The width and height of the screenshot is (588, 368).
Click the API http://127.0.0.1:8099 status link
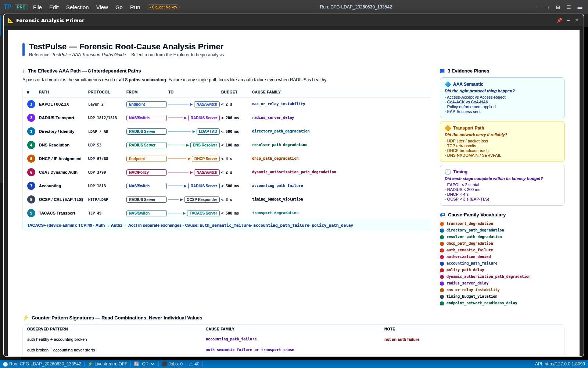[560, 364]
